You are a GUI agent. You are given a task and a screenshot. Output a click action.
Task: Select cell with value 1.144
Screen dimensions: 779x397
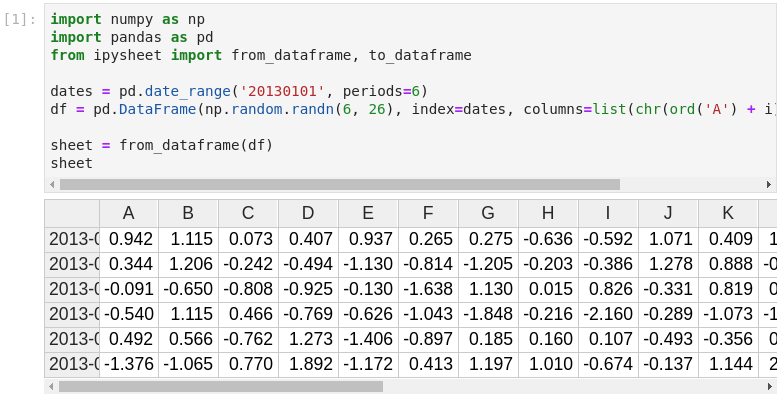728,364
